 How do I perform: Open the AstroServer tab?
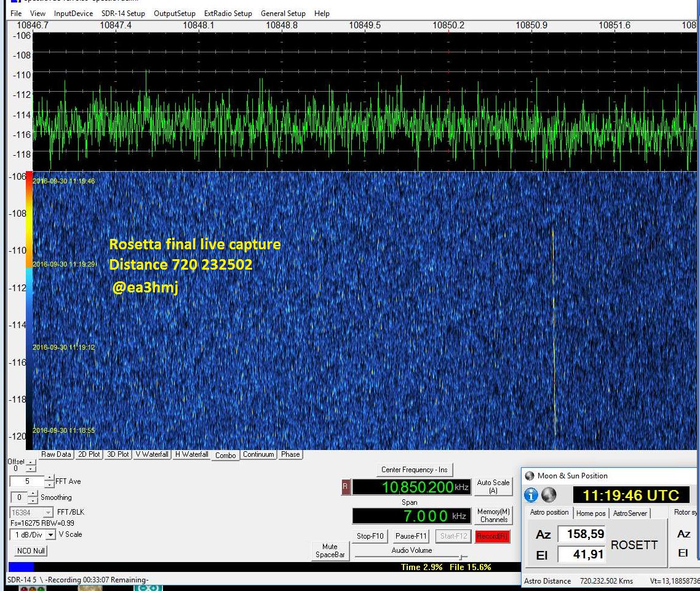630,513
